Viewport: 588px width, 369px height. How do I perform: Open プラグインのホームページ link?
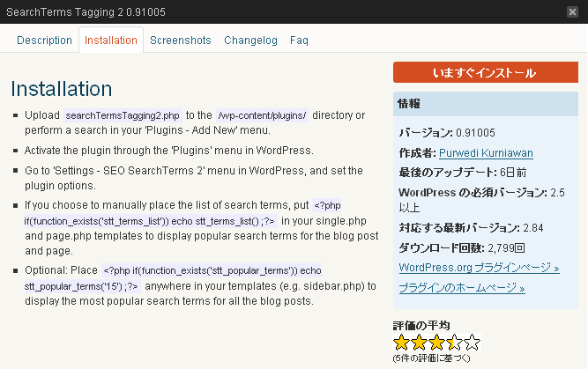(x=462, y=288)
